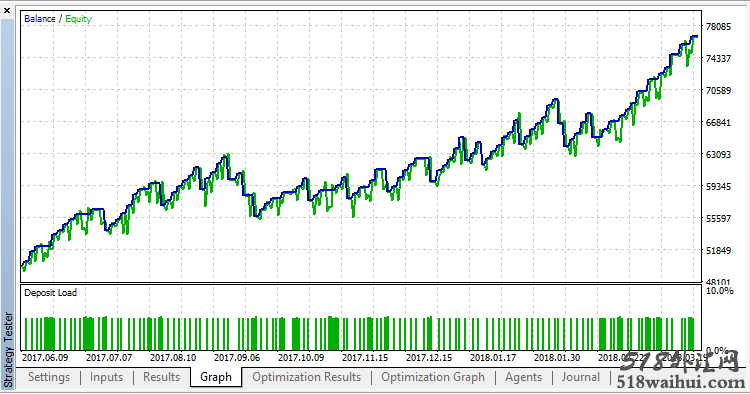Click the 55597 axis value
This screenshot has width=750, height=394.
(x=718, y=219)
